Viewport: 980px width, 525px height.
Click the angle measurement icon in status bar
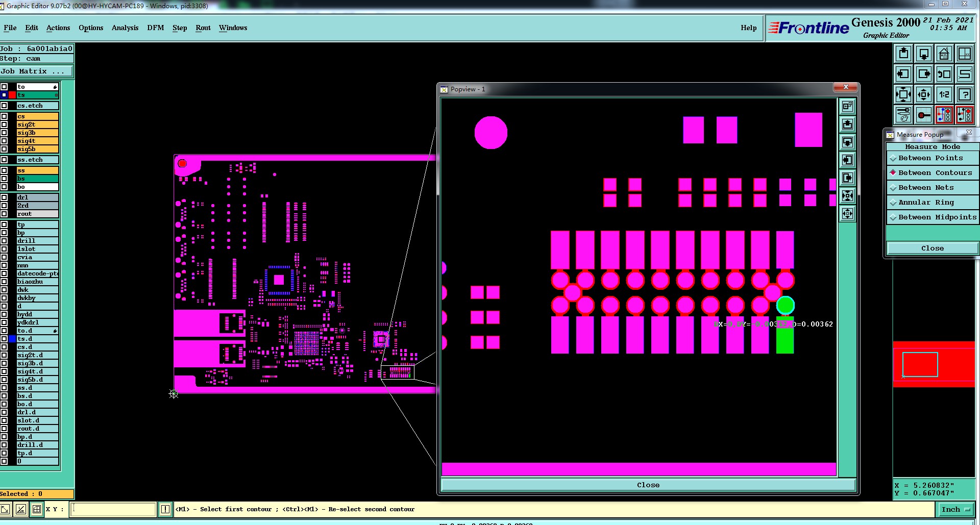pos(20,509)
